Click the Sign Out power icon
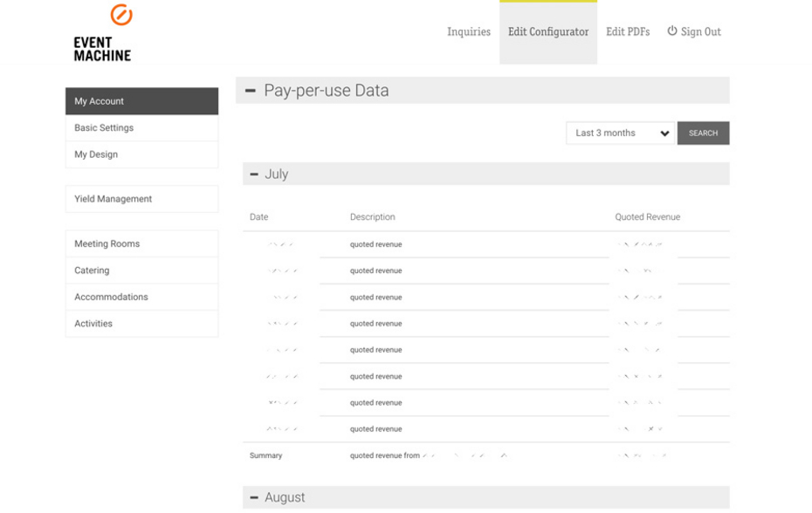Screen dimensions: 812x513 tap(671, 31)
